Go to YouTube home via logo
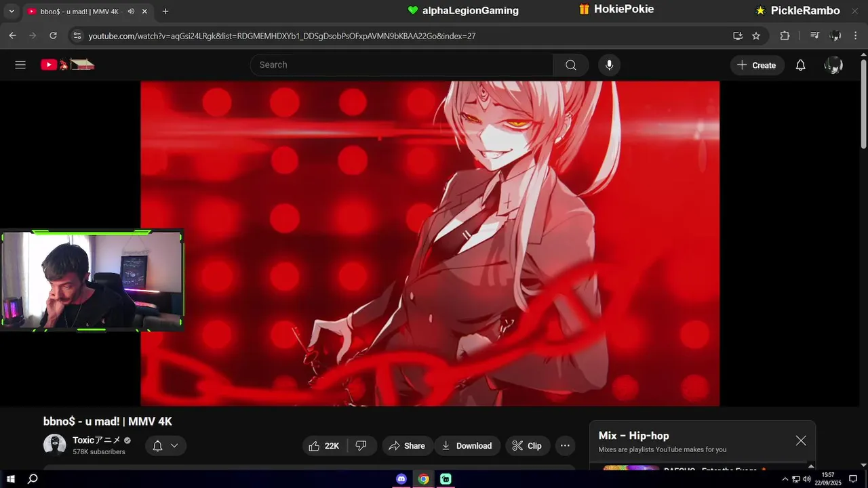This screenshot has width=868, height=488. (67, 65)
